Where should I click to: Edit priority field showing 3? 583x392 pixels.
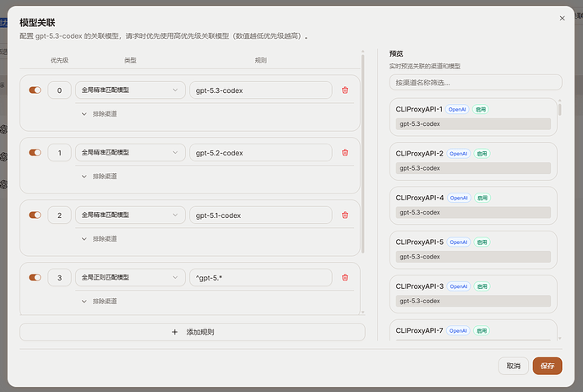click(x=59, y=277)
